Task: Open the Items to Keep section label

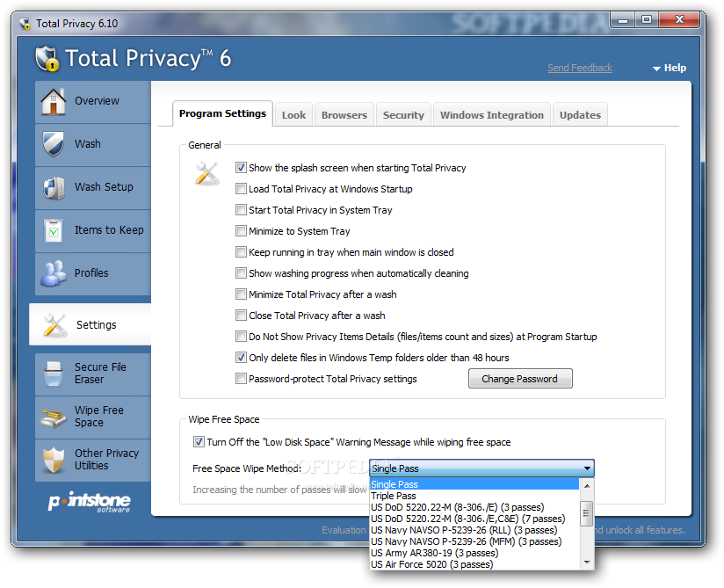Action: point(110,230)
